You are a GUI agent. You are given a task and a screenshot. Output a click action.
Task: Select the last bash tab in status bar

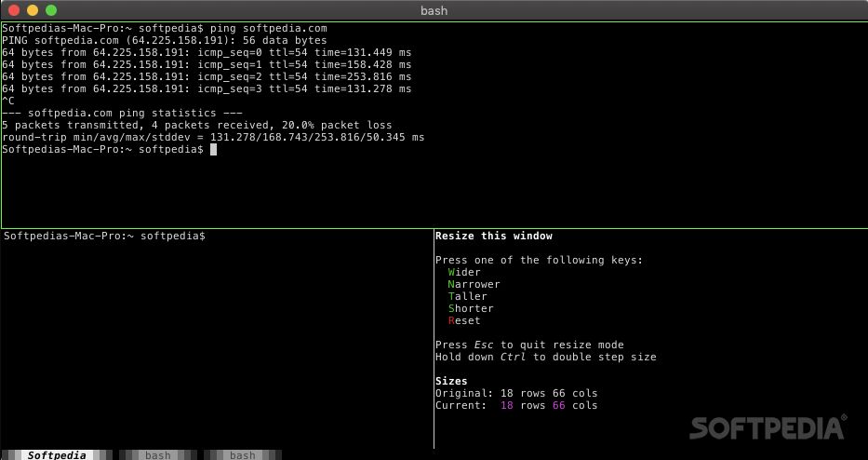(x=243, y=455)
